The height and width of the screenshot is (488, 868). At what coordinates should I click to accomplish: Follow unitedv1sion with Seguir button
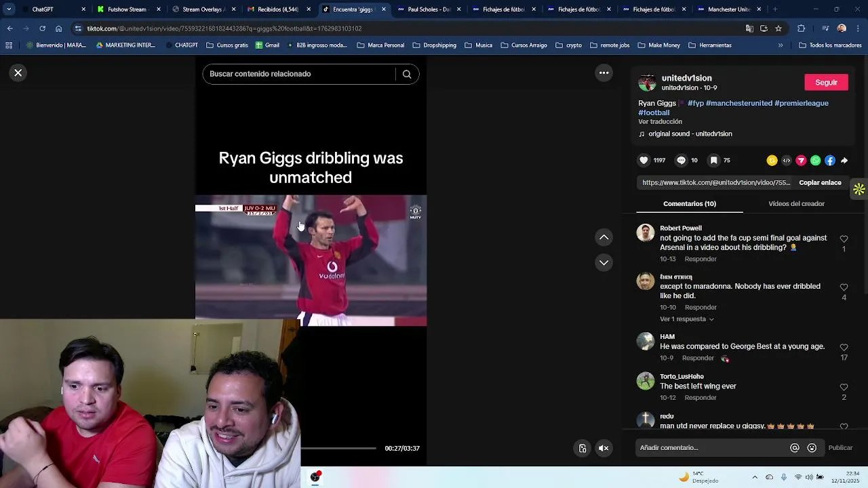826,82
